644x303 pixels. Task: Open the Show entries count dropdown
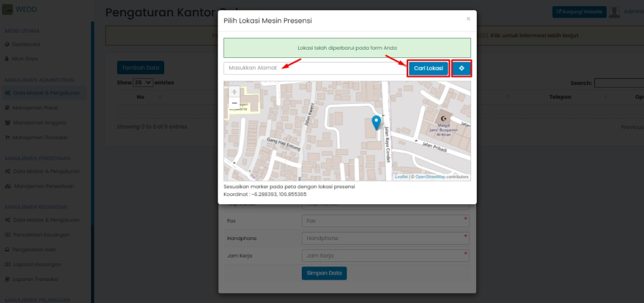[143, 83]
